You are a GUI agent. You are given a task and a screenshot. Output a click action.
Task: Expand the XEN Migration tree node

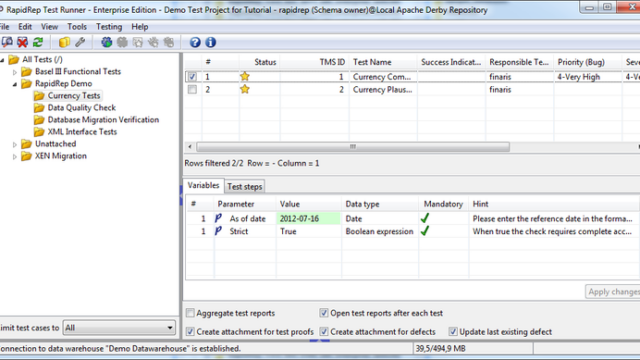click(x=15, y=156)
